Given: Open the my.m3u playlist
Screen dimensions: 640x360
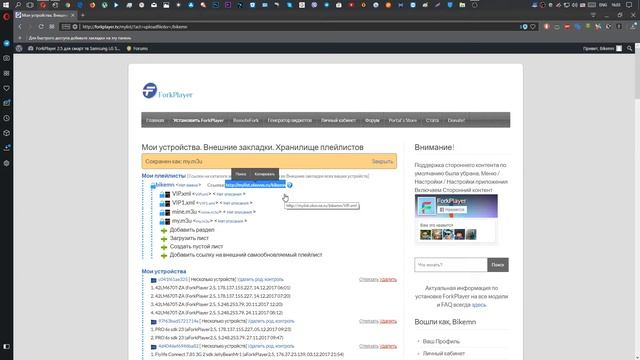Looking at the screenshot, I should click(x=182, y=221).
